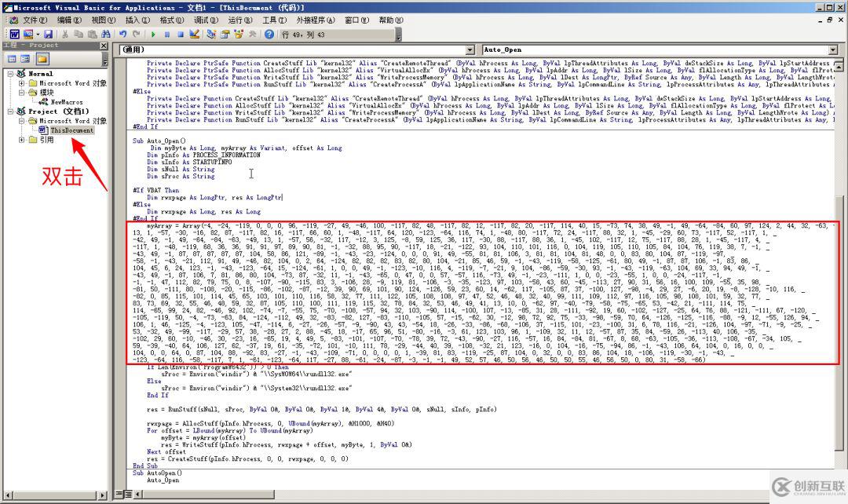Expand Microsoft Word 对象 folder under Normal
Image resolution: width=848 pixels, height=504 pixels.
click(22, 83)
